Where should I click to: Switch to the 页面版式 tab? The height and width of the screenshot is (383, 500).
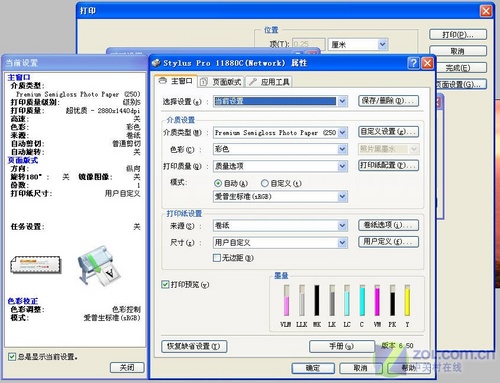pos(221,82)
